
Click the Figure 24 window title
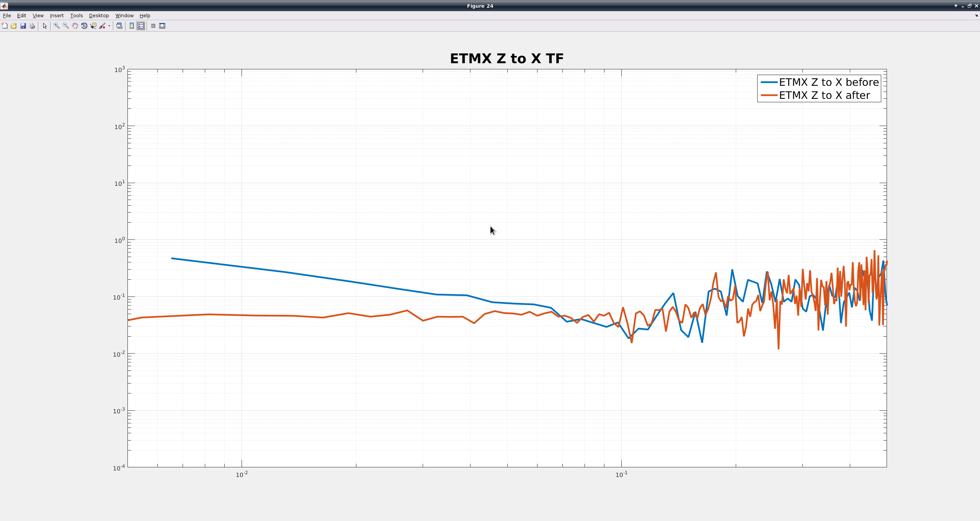coord(480,6)
